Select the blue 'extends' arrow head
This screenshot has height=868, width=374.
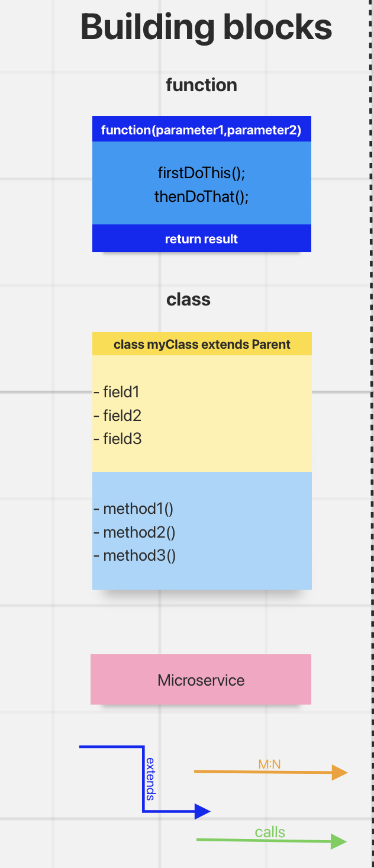pos(203,812)
